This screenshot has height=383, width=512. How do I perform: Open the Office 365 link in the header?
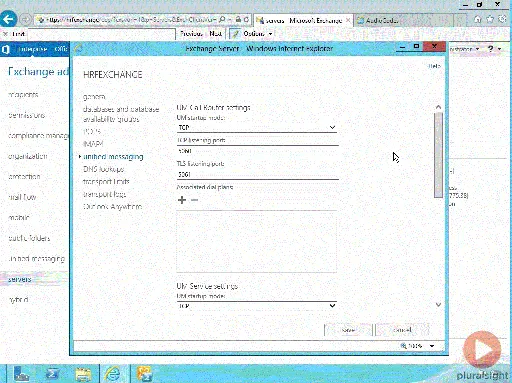(x=61, y=49)
